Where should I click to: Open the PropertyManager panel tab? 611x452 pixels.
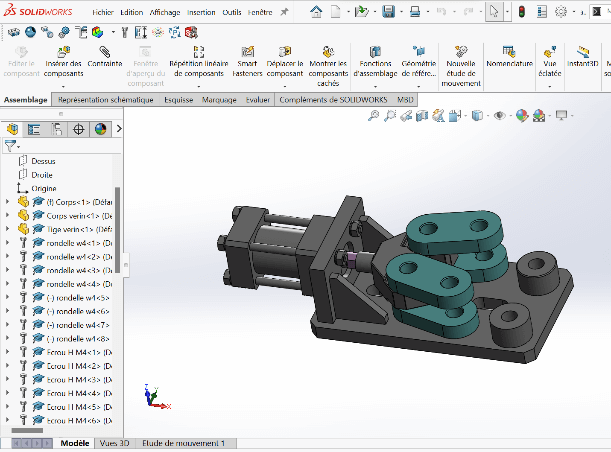(34, 129)
